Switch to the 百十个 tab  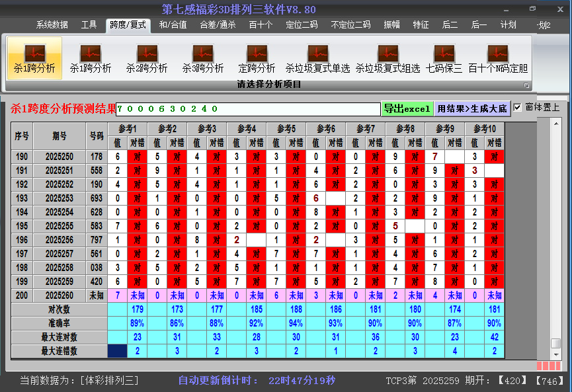click(x=261, y=25)
